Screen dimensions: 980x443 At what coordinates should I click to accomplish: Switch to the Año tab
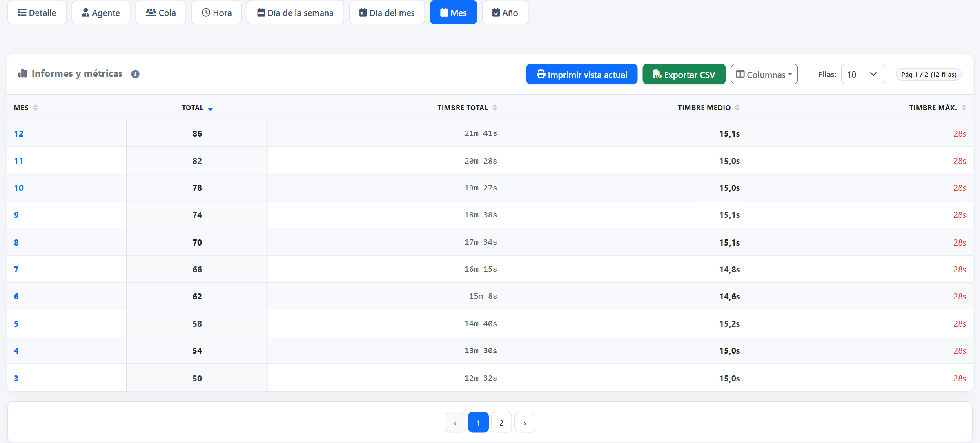tap(505, 12)
